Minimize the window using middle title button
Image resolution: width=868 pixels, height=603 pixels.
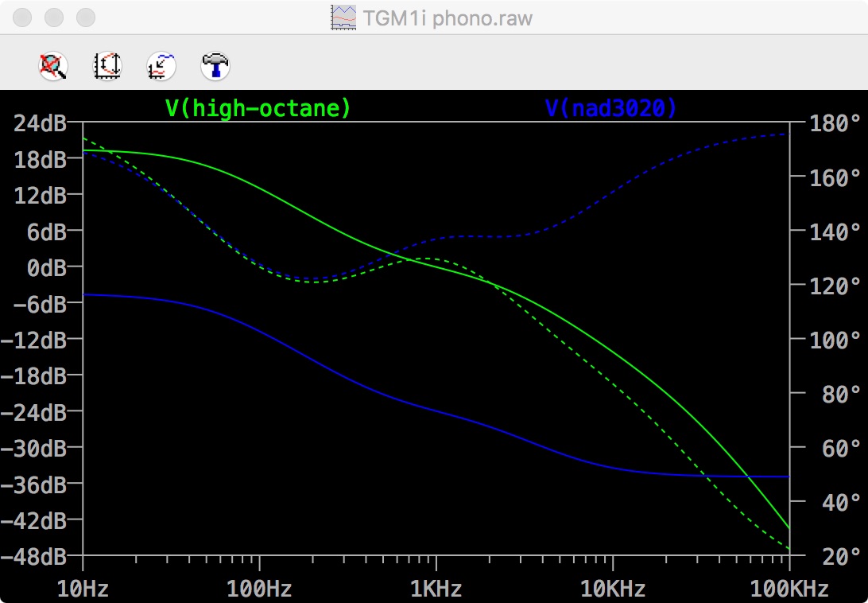[54, 18]
